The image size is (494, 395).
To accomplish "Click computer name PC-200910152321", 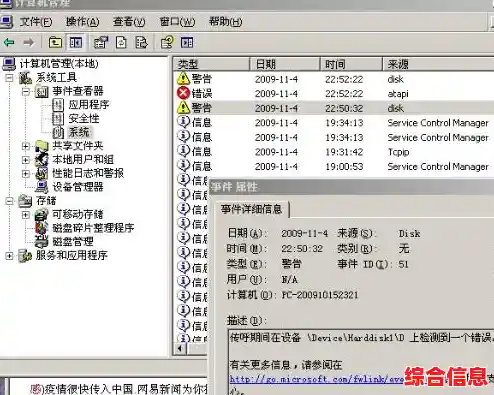I will pos(320,295).
